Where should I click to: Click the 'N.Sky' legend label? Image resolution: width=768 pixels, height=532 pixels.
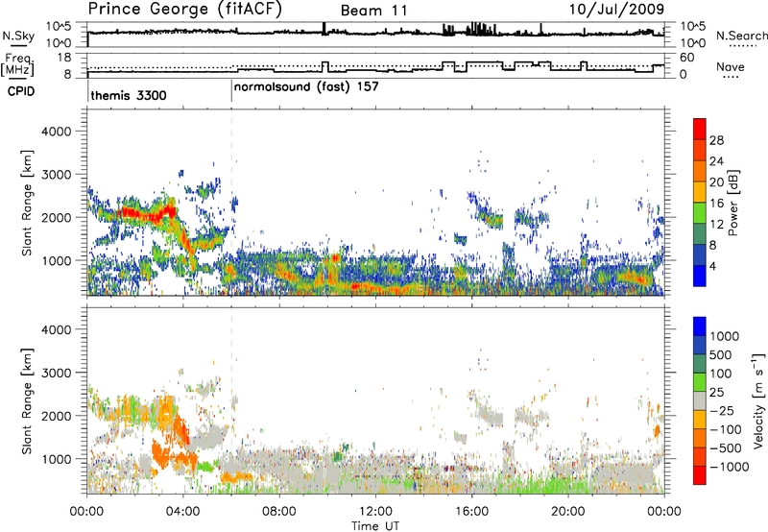(18, 36)
